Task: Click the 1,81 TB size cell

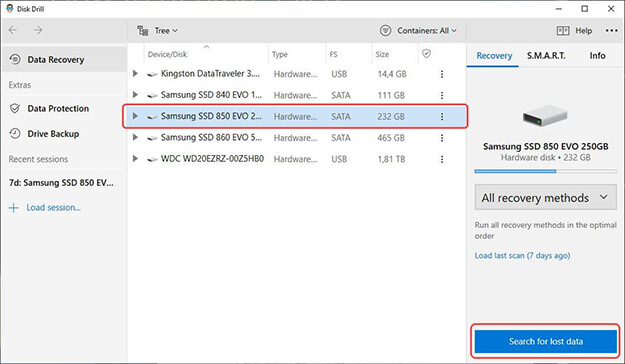Action: click(391, 159)
